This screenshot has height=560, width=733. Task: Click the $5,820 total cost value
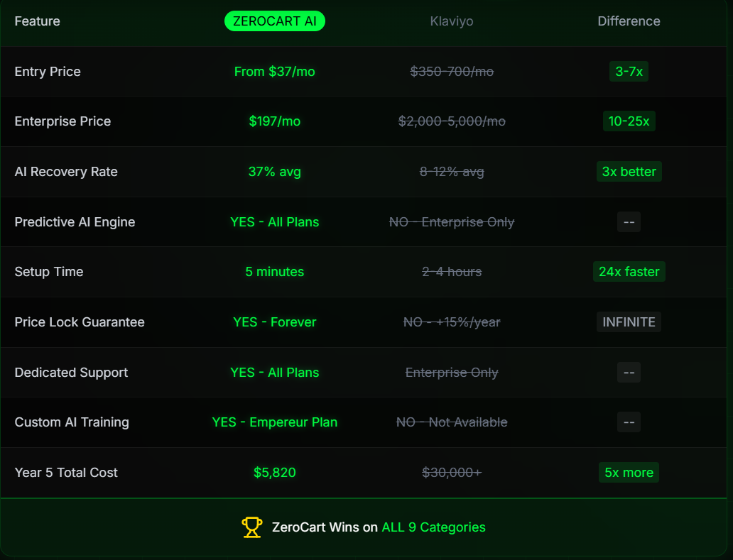(x=274, y=473)
